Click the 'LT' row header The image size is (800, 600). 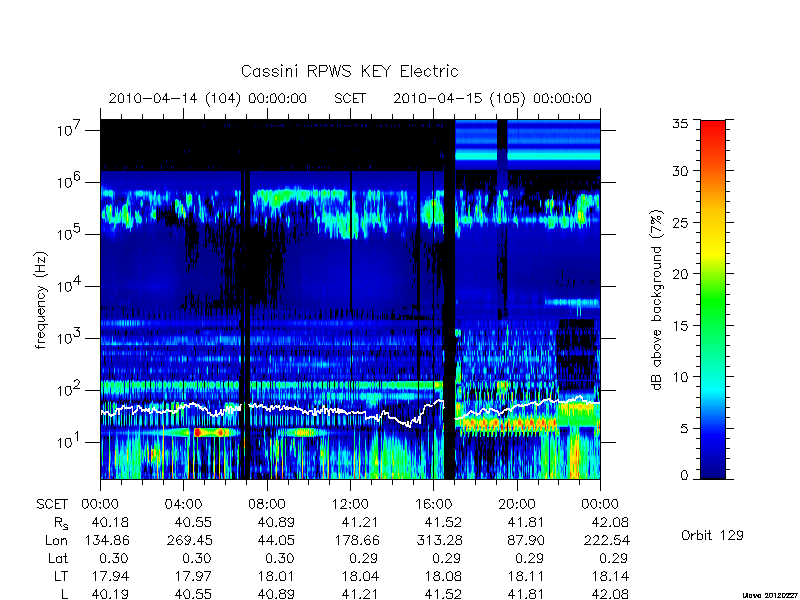pyautogui.click(x=61, y=577)
